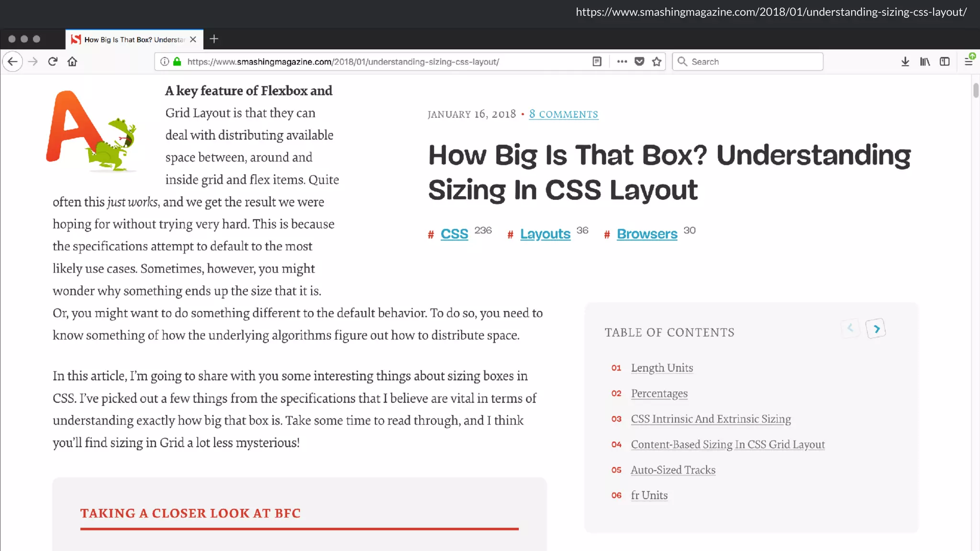Jump to Percentages section in contents
Screen dimensions: 980x551
click(659, 394)
